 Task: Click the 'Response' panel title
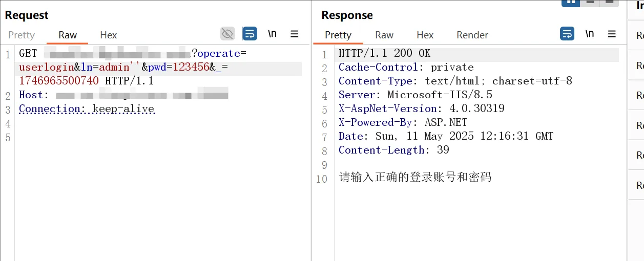tap(347, 15)
